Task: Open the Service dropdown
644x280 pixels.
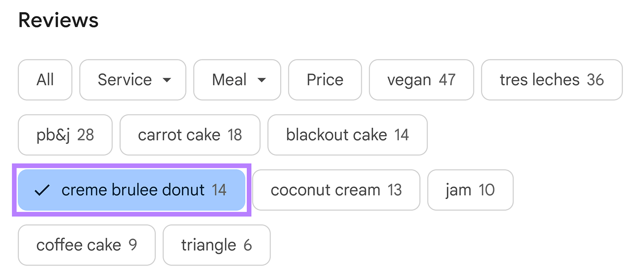Action: pos(133,79)
